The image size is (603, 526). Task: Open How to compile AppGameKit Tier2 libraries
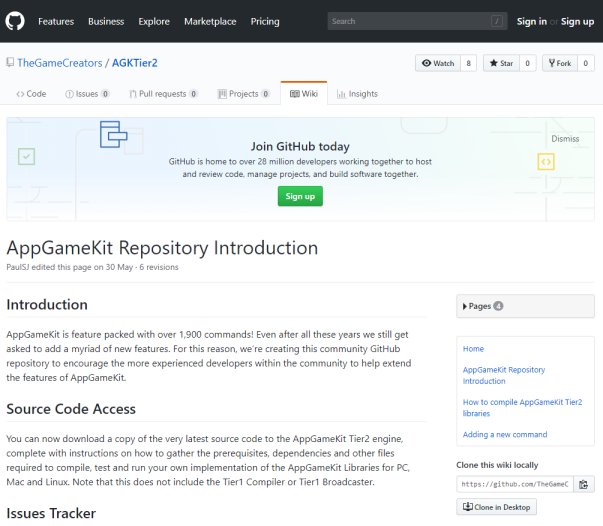click(x=522, y=408)
